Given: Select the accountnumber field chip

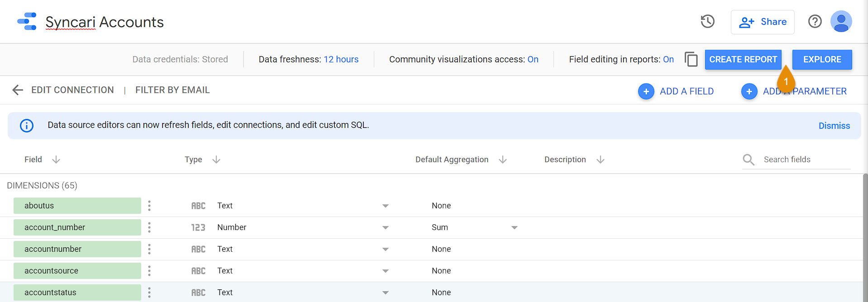Looking at the screenshot, I should (x=77, y=249).
